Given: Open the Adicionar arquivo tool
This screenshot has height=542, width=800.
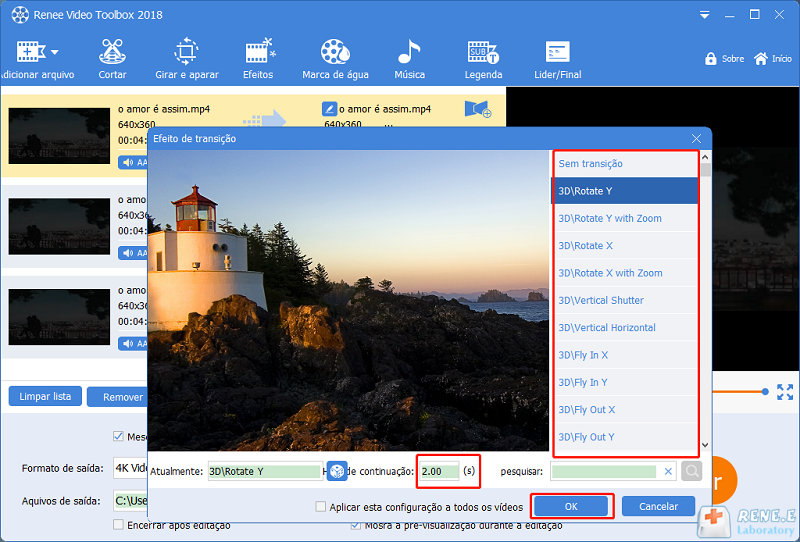Looking at the screenshot, I should click(37, 60).
